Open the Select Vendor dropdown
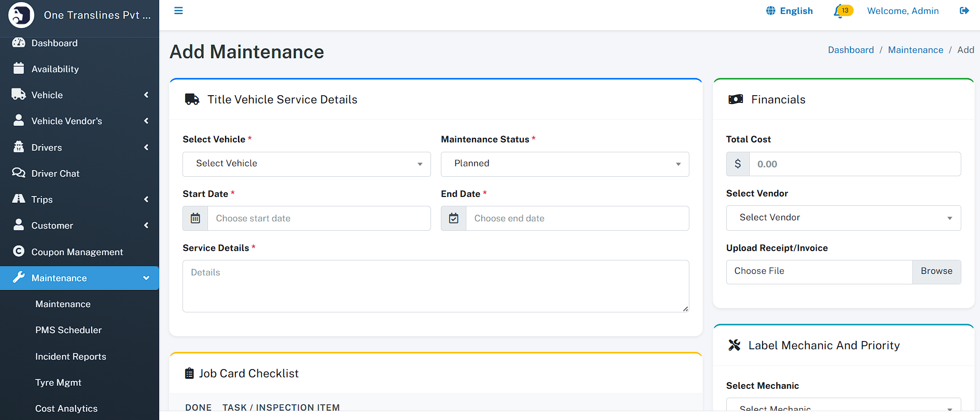This screenshot has height=420, width=980. [843, 218]
